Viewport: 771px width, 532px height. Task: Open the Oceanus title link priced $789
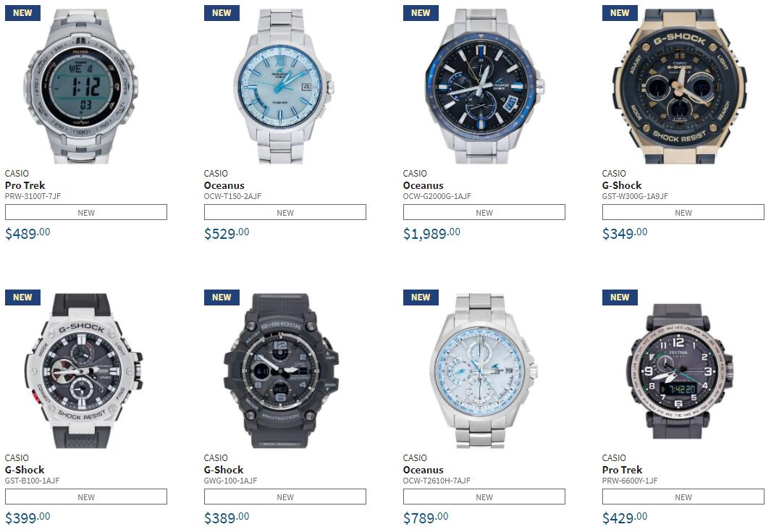(424, 470)
